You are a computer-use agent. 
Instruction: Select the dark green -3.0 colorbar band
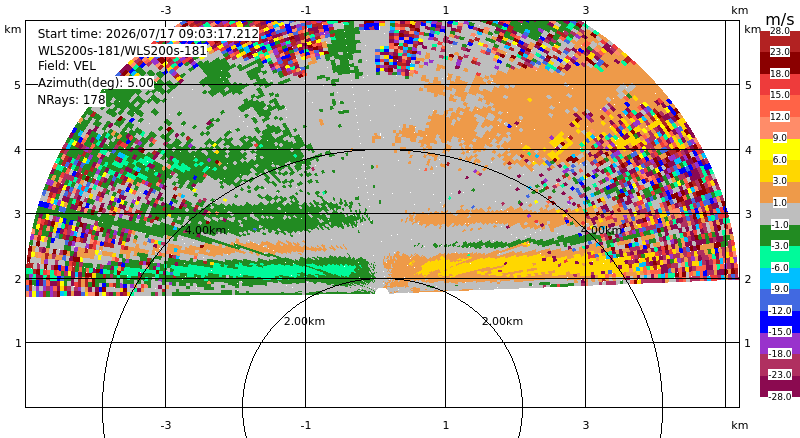point(780,235)
